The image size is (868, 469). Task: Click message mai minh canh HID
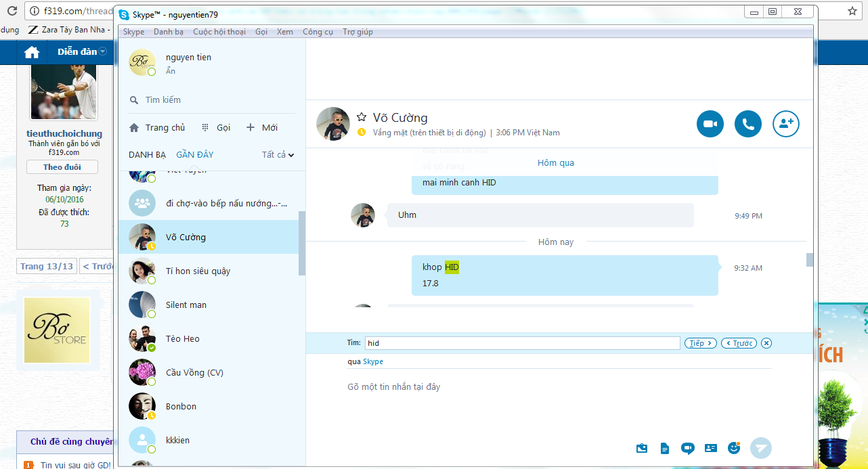459,183
